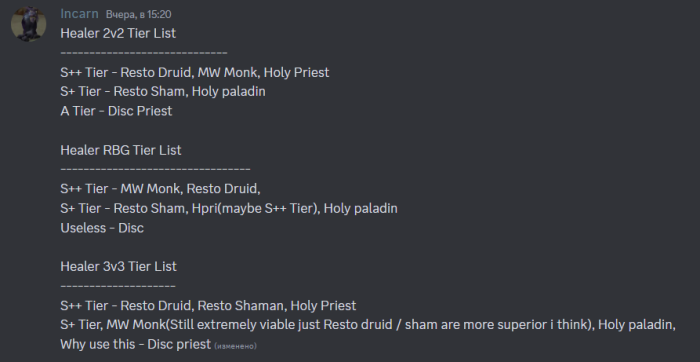This screenshot has width=700, height=362.
Task: Click 'Resto Shaman' in the 3v3 S++ line
Action: [x=241, y=306]
